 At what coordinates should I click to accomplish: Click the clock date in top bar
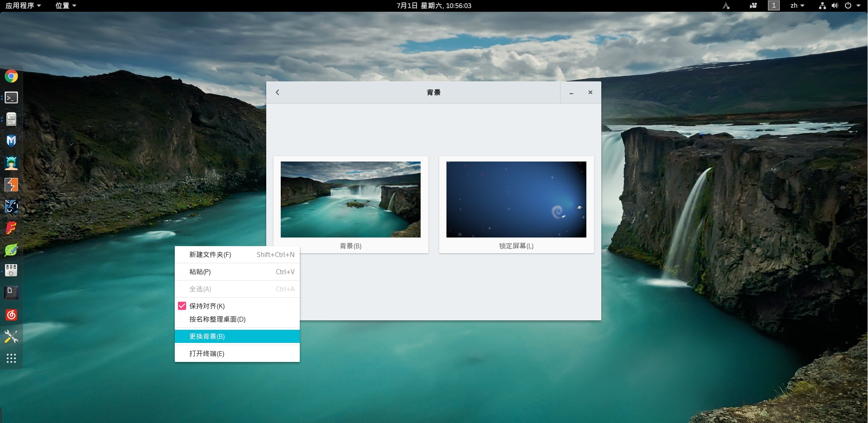tap(434, 5)
